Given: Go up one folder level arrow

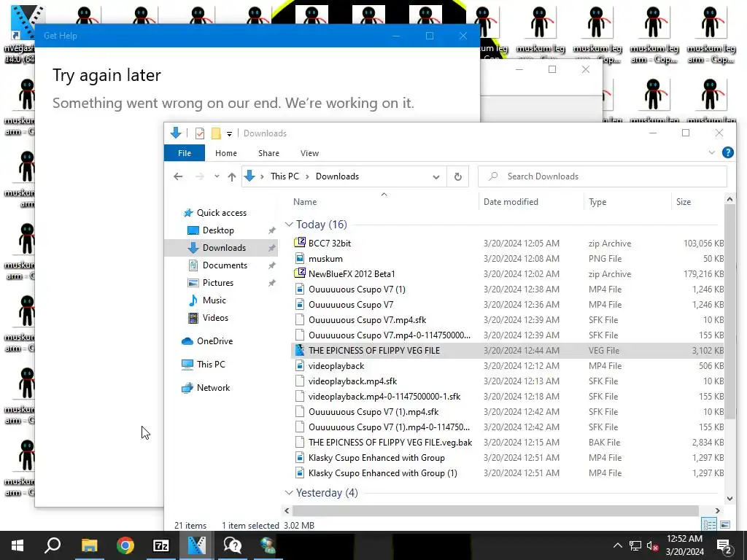Looking at the screenshot, I should 232,176.
